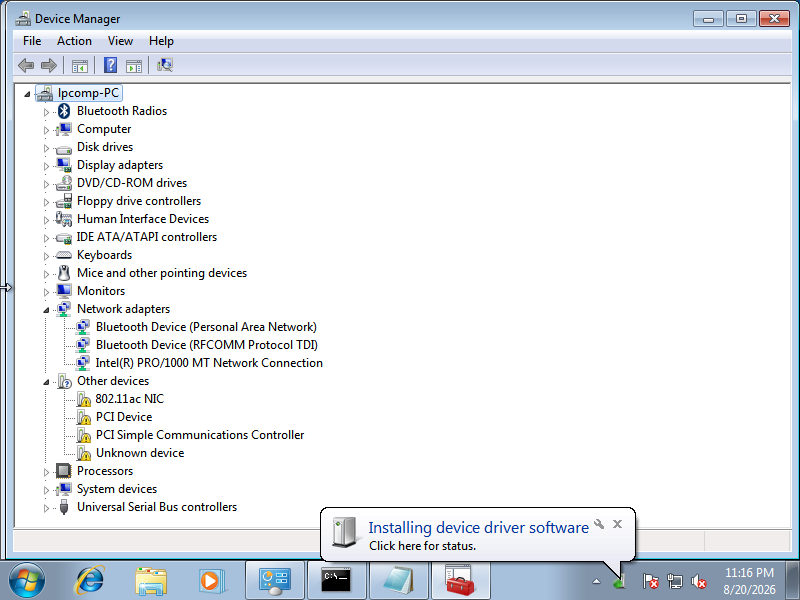
Task: Switch to Command Prompt taskbar button
Action: 337,581
